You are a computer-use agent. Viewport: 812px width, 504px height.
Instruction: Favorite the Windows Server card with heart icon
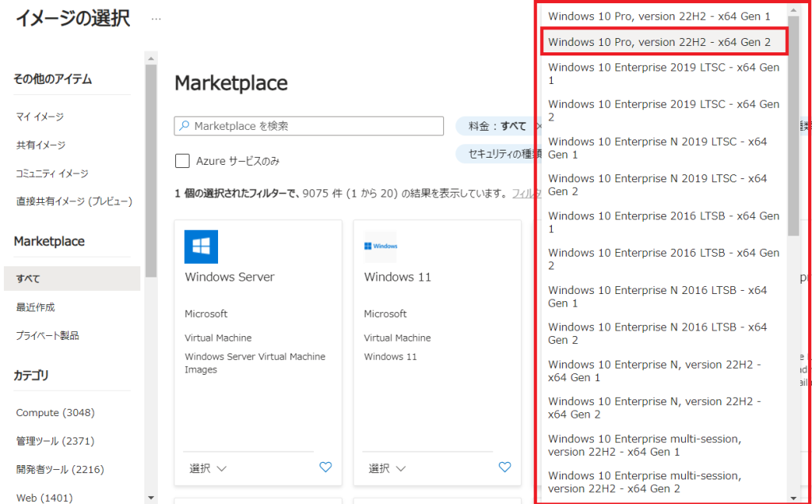click(325, 468)
